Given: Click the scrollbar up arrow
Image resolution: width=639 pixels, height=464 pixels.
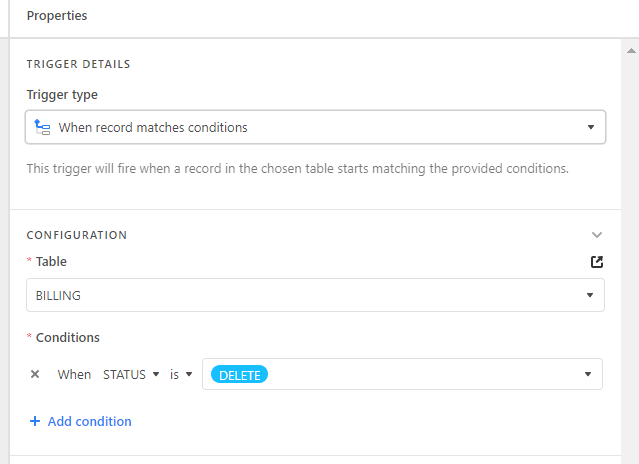Looking at the screenshot, I should (x=631, y=51).
